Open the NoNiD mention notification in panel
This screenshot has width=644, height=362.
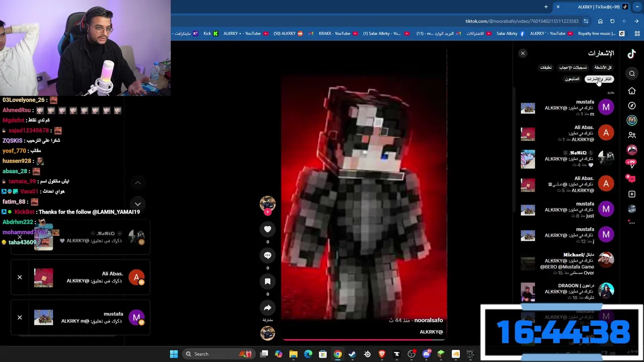pos(568,159)
